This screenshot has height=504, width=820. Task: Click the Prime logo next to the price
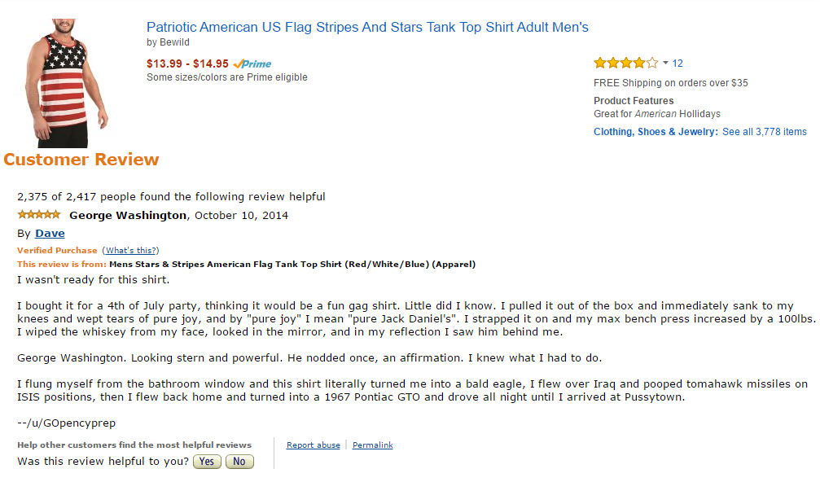pos(252,64)
